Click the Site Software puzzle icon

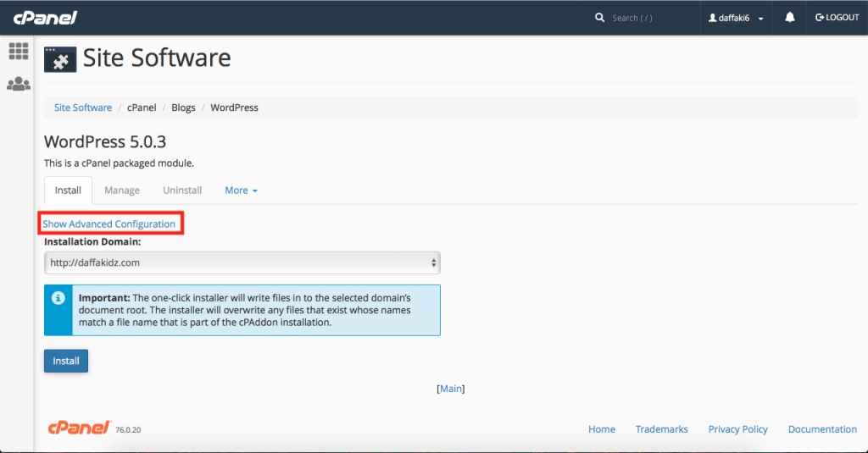pos(60,59)
